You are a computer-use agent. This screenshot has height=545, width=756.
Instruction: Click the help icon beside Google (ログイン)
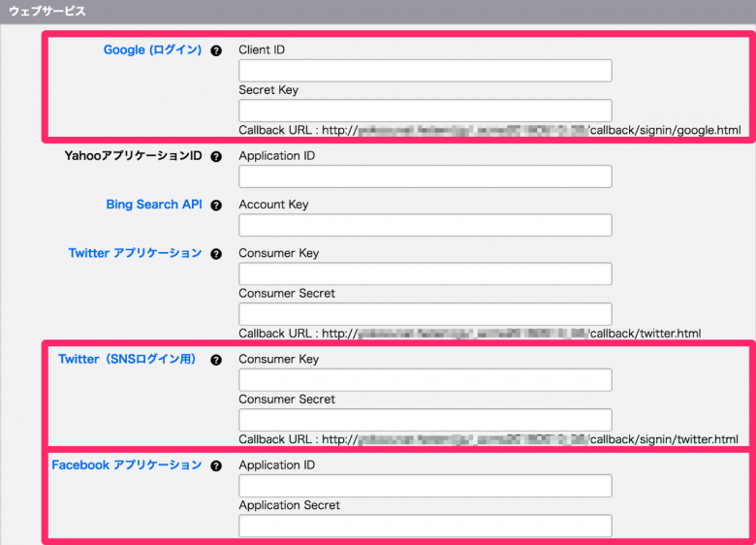coord(216,50)
